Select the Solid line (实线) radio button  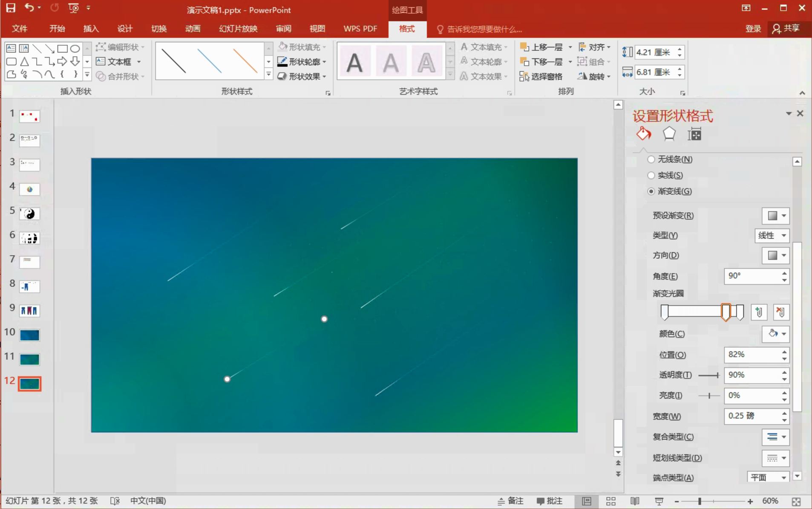click(x=651, y=175)
